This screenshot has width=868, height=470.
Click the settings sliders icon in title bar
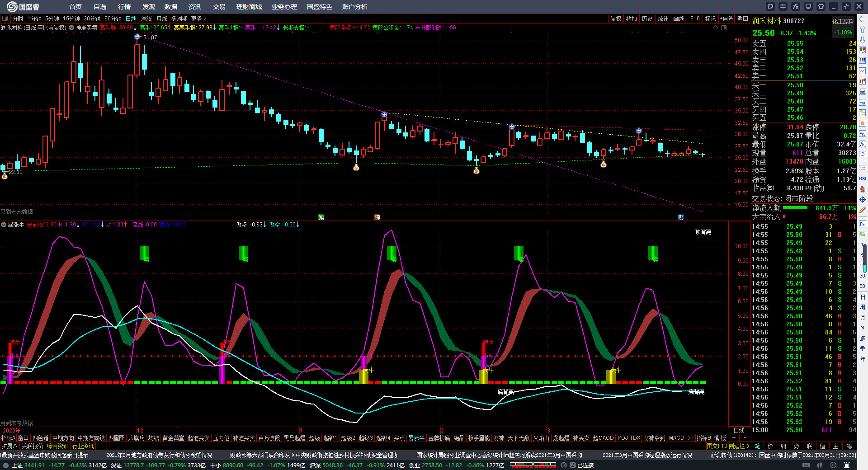coord(783,6)
